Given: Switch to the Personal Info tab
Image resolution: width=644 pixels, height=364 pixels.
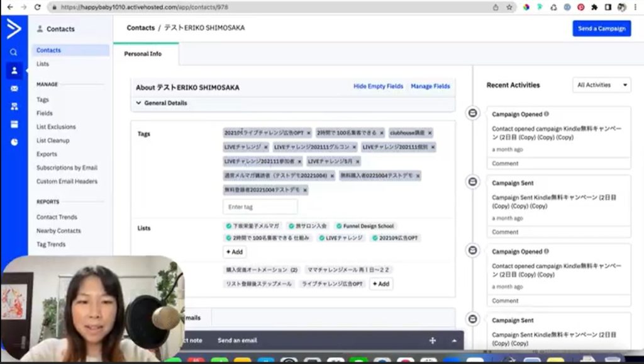Looking at the screenshot, I should pyautogui.click(x=143, y=54).
